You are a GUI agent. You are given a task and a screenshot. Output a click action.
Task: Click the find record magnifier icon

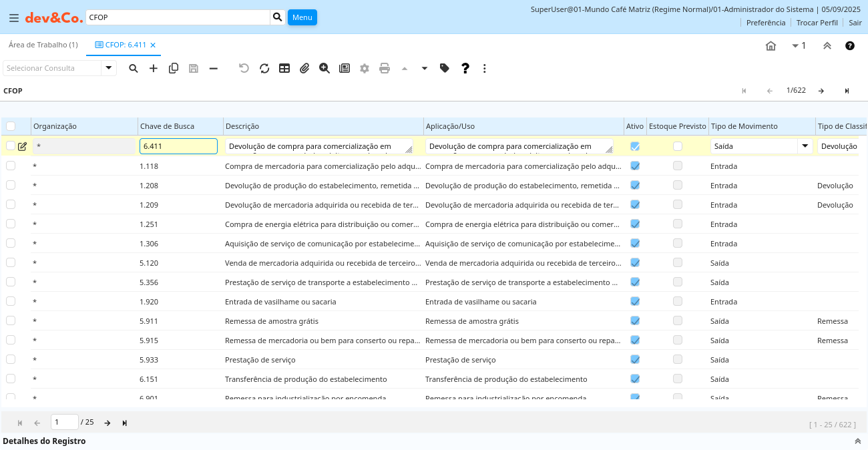134,68
